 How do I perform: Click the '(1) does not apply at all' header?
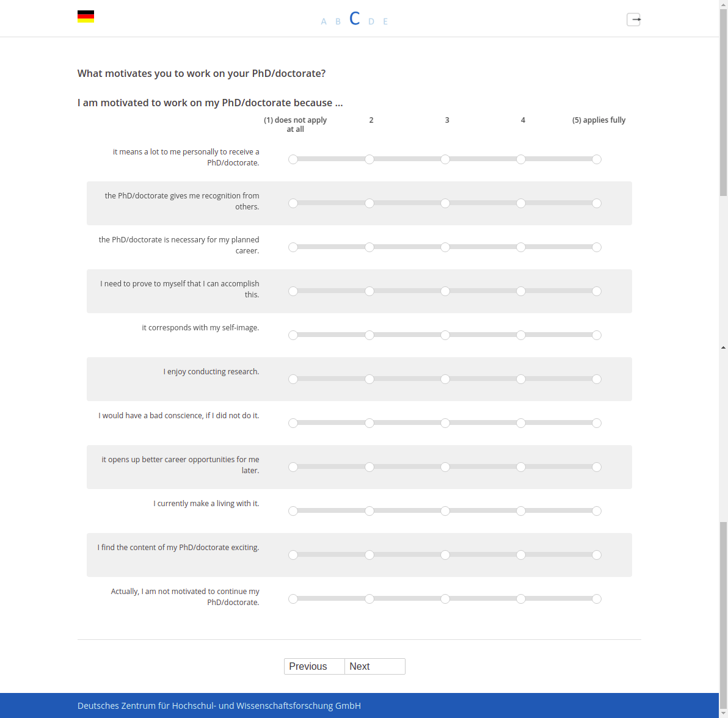[x=295, y=125]
